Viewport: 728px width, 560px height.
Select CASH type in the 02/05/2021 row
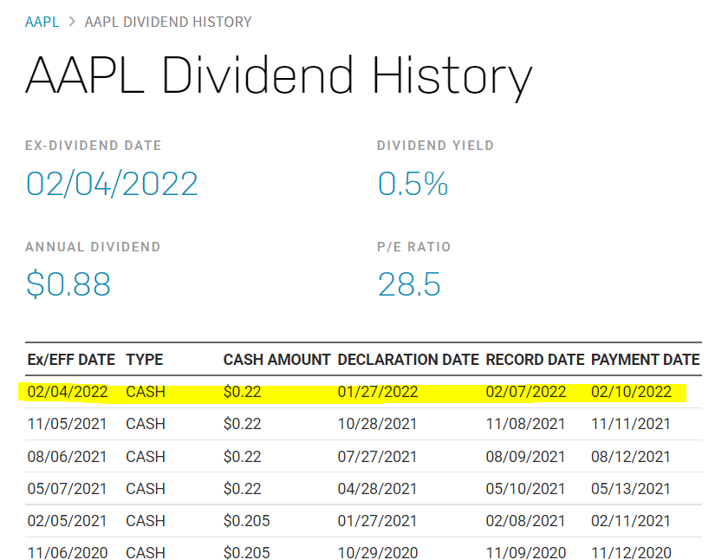[146, 521]
